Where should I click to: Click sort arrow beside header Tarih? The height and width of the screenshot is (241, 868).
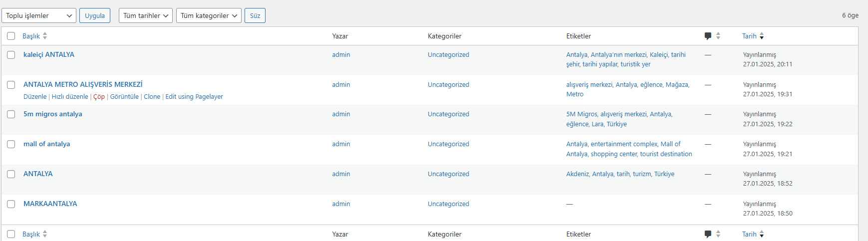click(x=762, y=36)
